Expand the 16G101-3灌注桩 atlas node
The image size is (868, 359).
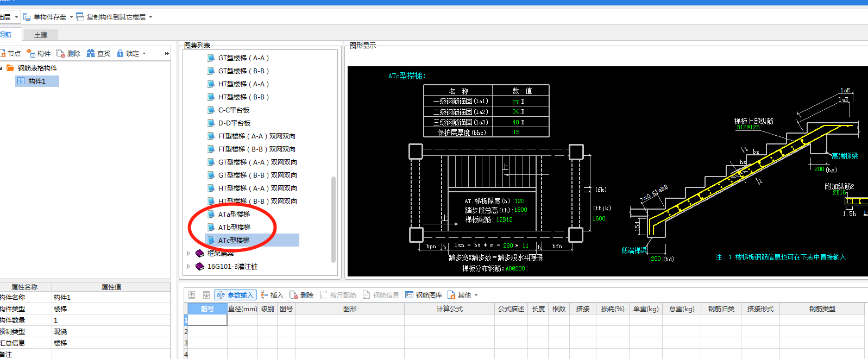point(188,267)
